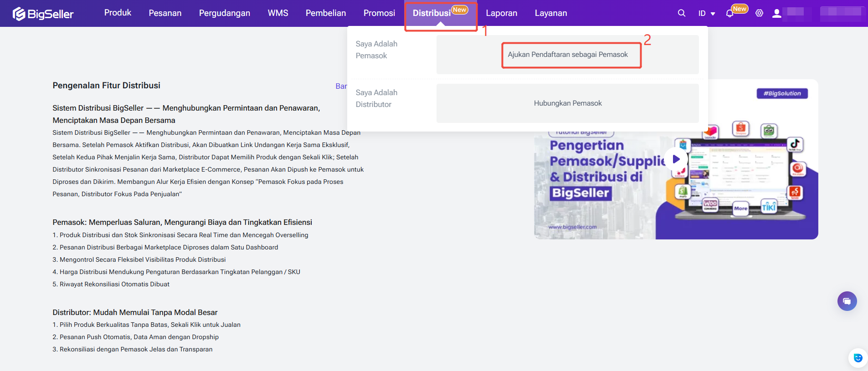Open the WMS menu
This screenshot has width=868, height=371.
click(277, 13)
